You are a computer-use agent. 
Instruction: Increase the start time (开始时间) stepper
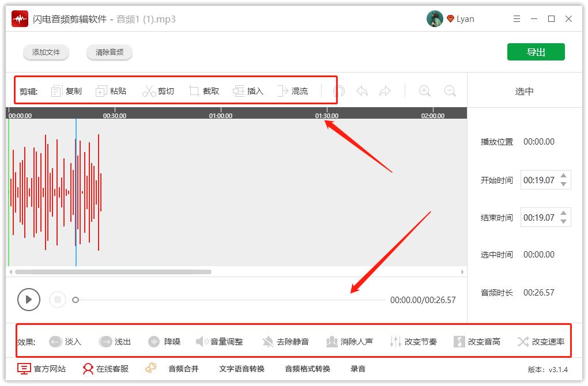(563, 175)
